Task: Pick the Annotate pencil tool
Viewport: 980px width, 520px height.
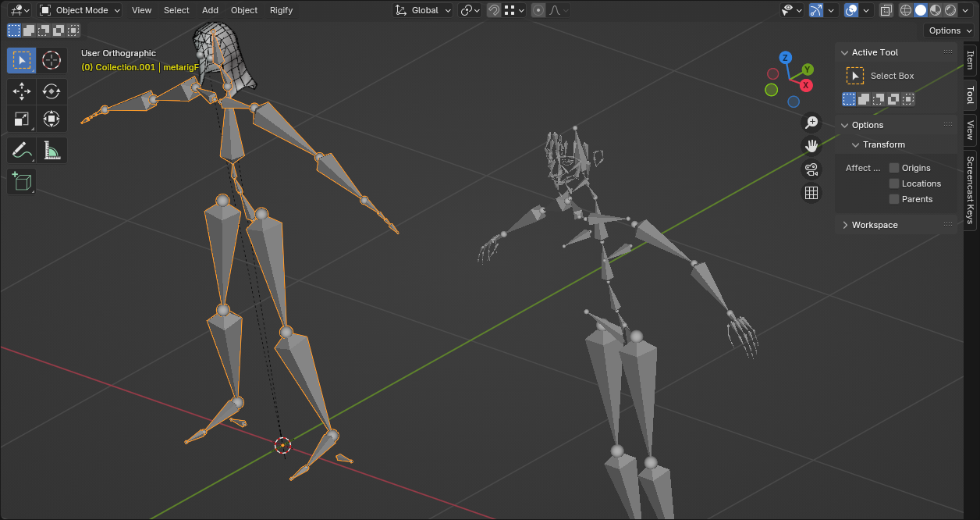Action: (x=22, y=150)
